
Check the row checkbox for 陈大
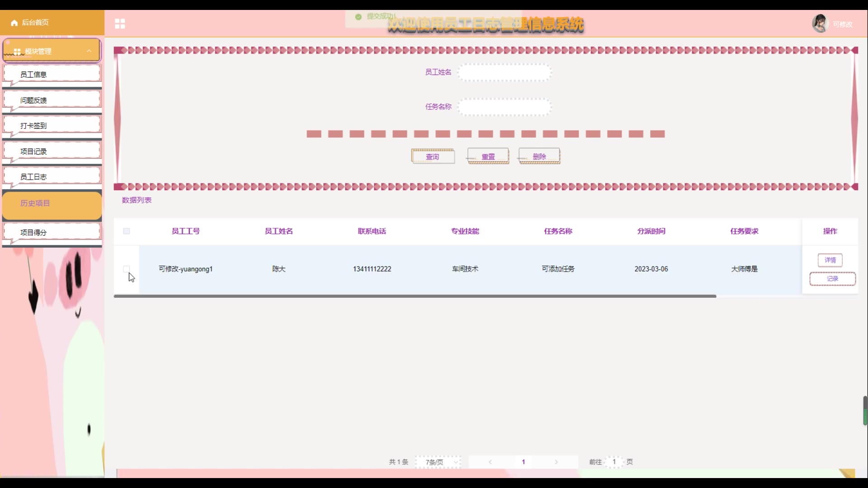[x=127, y=269]
